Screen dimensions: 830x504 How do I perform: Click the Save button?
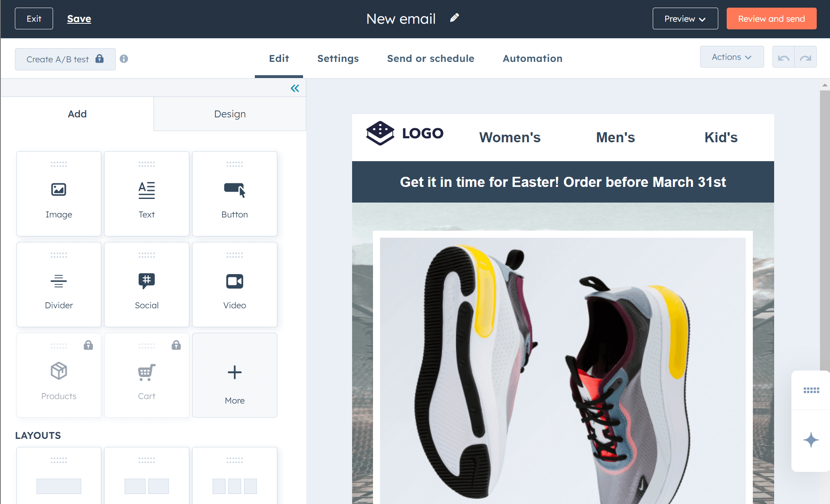79,18
